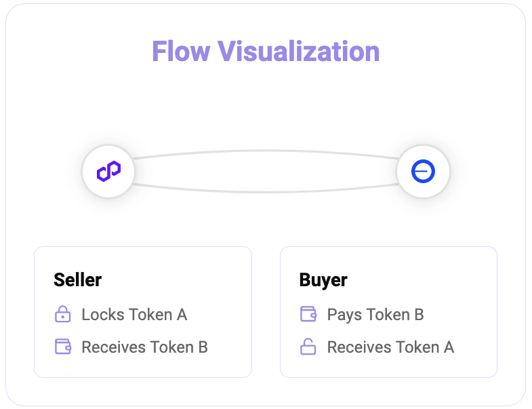Image resolution: width=532 pixels, height=409 pixels.
Task: Click the wallet icon beside Receives Token B
Action: pyautogui.click(x=63, y=347)
